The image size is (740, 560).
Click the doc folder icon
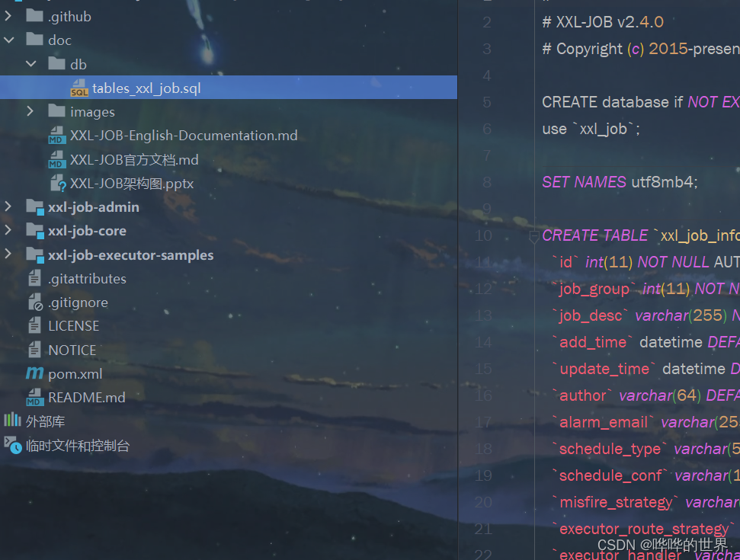(x=34, y=39)
